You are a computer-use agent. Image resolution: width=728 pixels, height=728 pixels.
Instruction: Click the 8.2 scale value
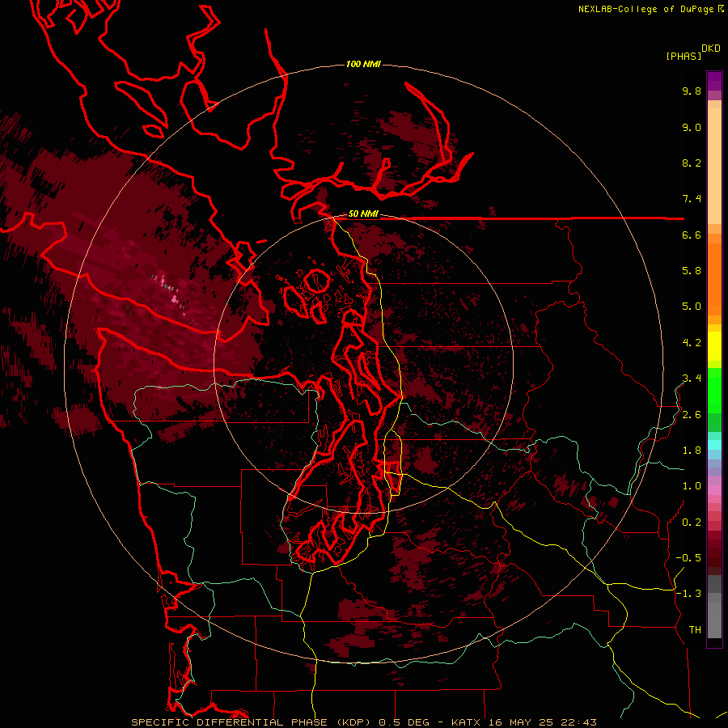pos(692,163)
